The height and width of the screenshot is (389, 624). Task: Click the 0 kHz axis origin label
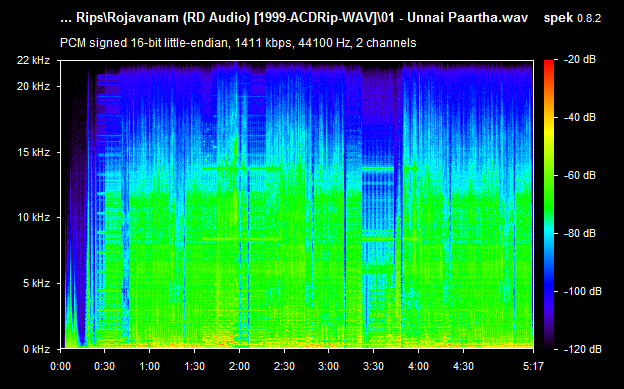(36, 349)
